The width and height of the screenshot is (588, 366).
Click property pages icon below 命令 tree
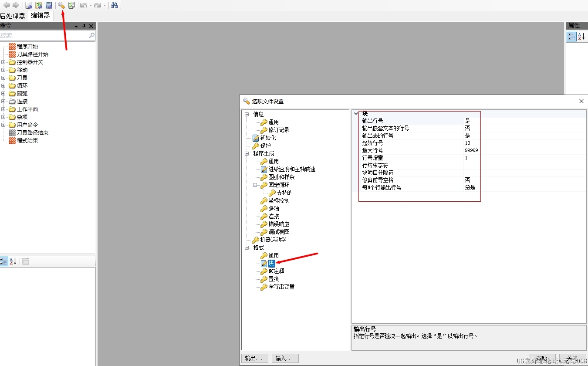pos(26,261)
